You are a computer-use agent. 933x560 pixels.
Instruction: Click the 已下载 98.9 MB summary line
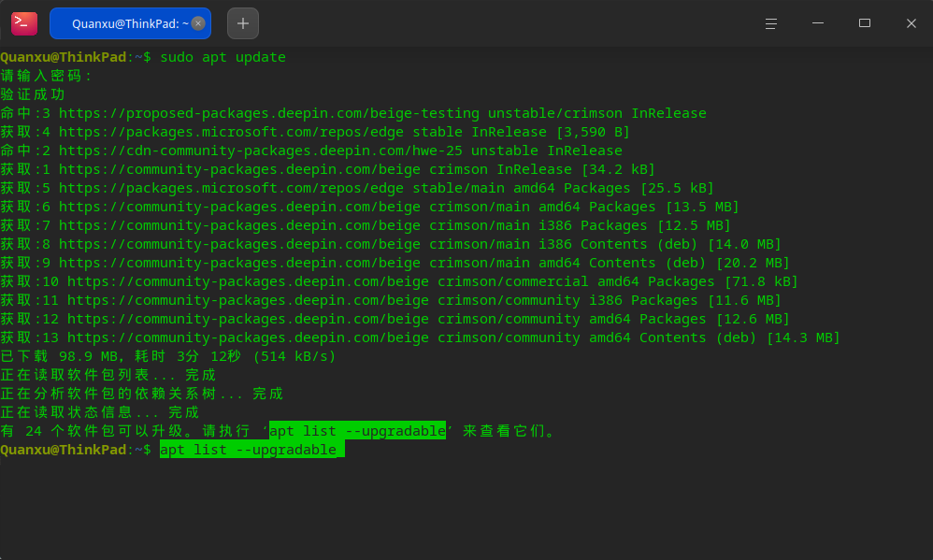168,356
